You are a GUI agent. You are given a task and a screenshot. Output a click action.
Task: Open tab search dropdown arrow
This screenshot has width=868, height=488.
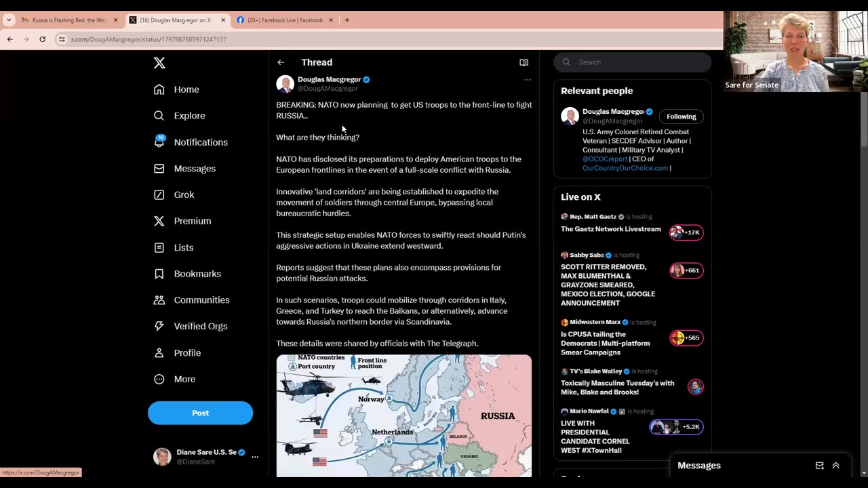[9, 20]
